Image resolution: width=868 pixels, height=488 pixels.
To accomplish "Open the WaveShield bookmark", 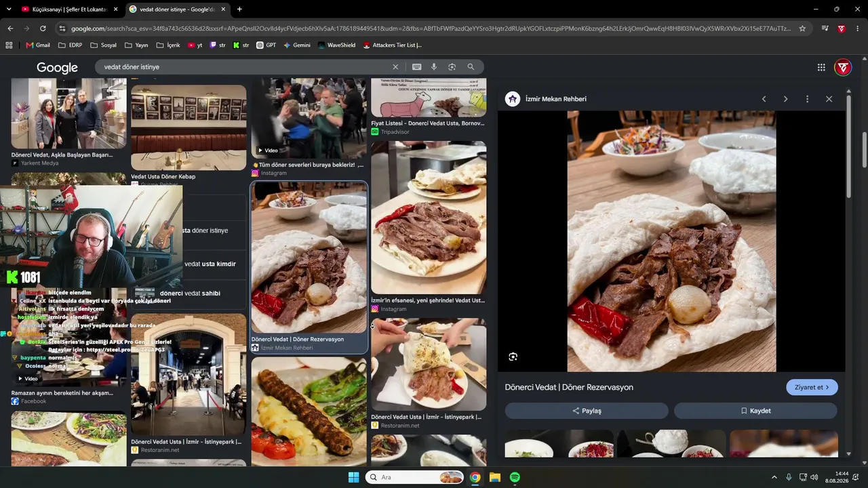I will (336, 45).
